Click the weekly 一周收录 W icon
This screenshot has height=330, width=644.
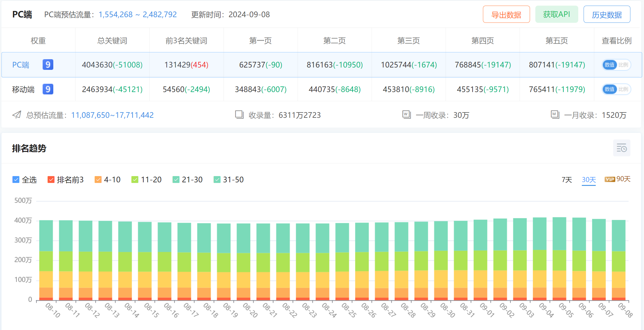click(407, 115)
